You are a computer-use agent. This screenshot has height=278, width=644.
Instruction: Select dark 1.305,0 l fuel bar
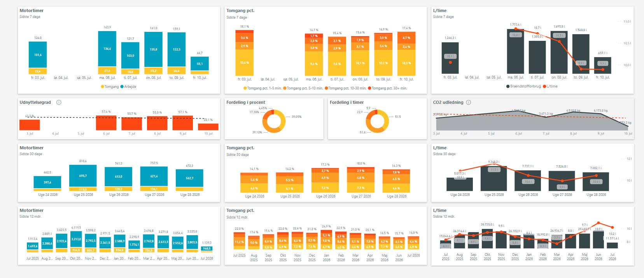pyautogui.click(x=537, y=57)
